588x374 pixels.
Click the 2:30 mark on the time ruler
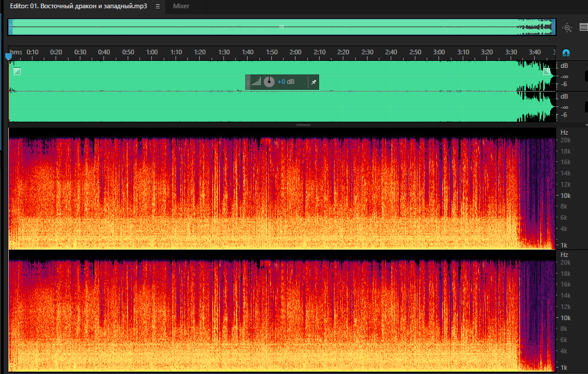tap(367, 52)
